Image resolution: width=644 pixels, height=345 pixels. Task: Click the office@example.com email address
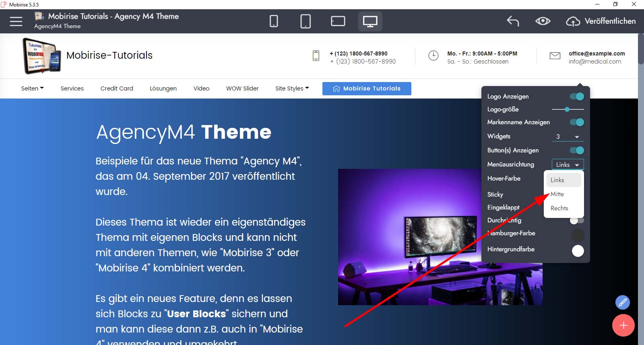[x=597, y=53]
